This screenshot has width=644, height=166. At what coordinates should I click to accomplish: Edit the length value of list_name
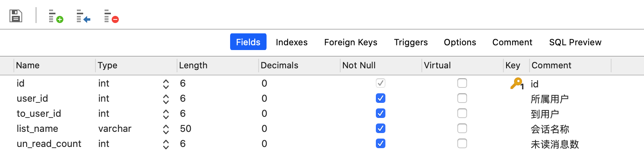click(186, 129)
